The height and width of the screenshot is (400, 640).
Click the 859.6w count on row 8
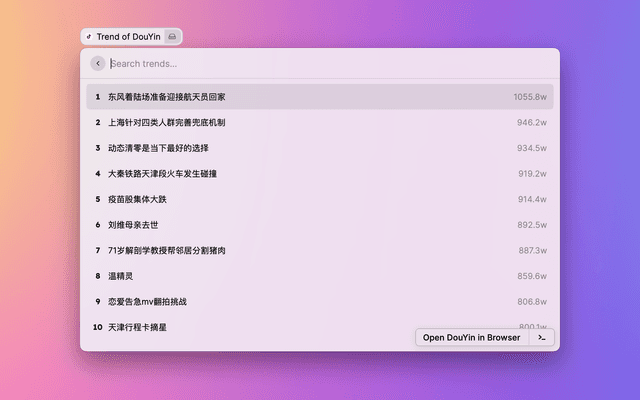point(532,276)
